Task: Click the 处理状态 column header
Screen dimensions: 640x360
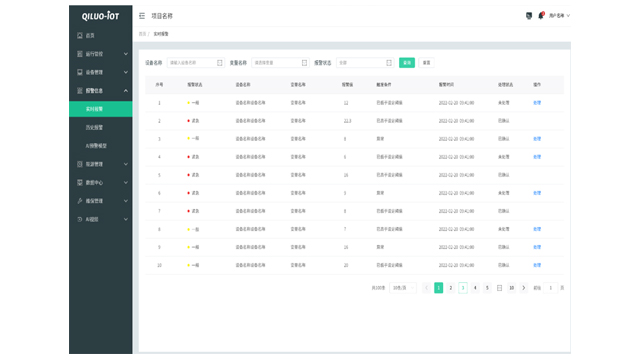Action: pyautogui.click(x=505, y=84)
